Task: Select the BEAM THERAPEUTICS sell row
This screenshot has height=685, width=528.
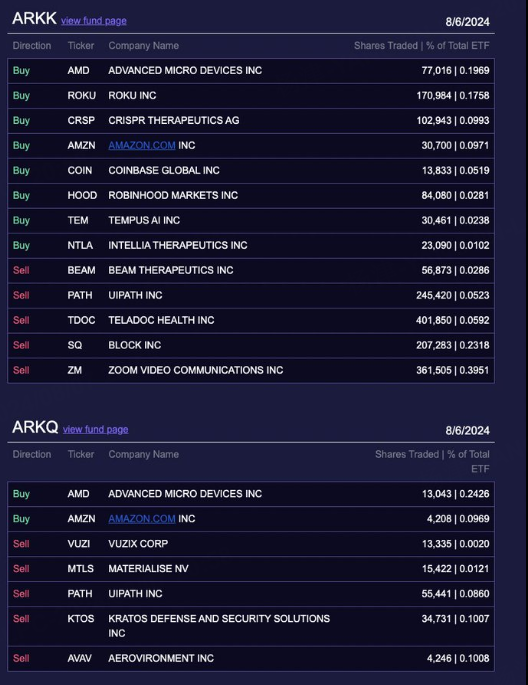Action: 251,270
